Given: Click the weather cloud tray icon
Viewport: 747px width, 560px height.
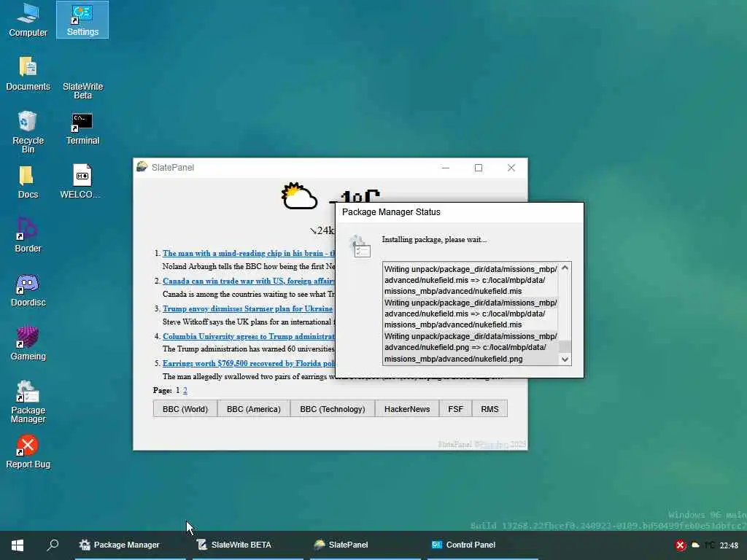Looking at the screenshot, I should pos(695,545).
